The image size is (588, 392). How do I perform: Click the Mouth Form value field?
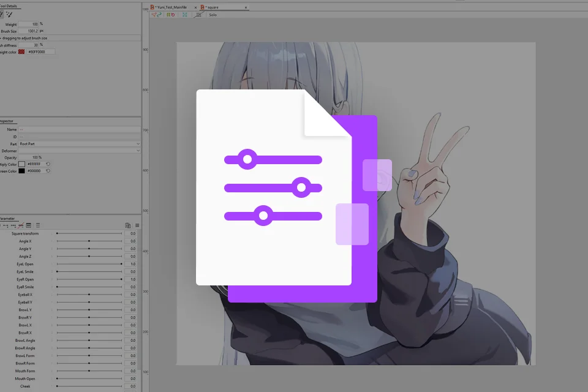point(130,371)
